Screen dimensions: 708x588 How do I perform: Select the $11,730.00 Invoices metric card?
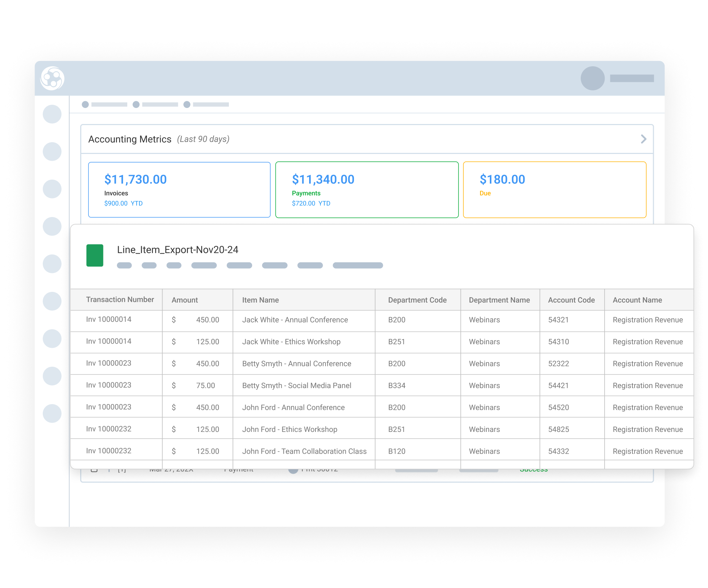(179, 189)
